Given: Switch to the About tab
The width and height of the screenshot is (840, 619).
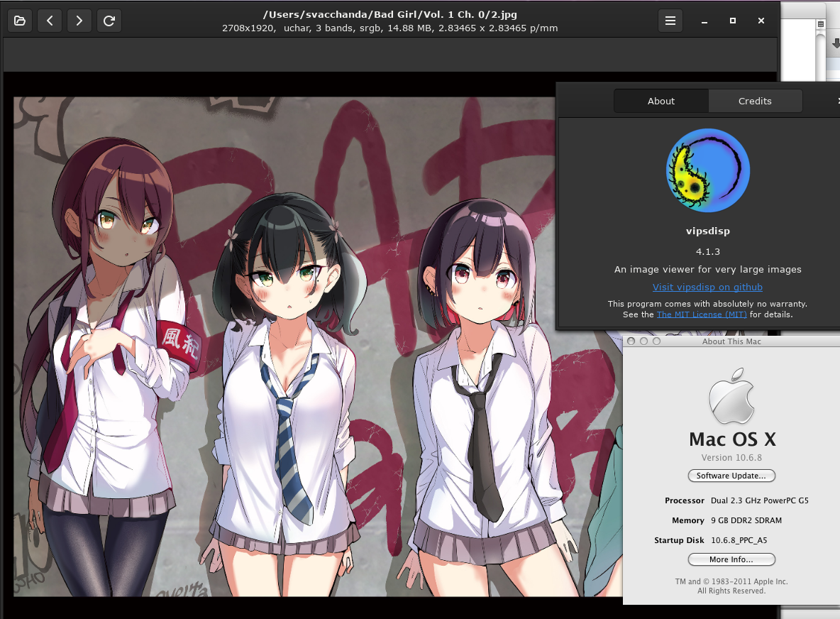Looking at the screenshot, I should coord(661,101).
